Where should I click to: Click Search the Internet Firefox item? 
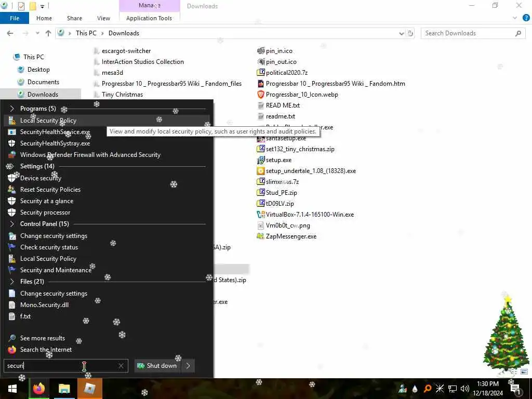39,350
